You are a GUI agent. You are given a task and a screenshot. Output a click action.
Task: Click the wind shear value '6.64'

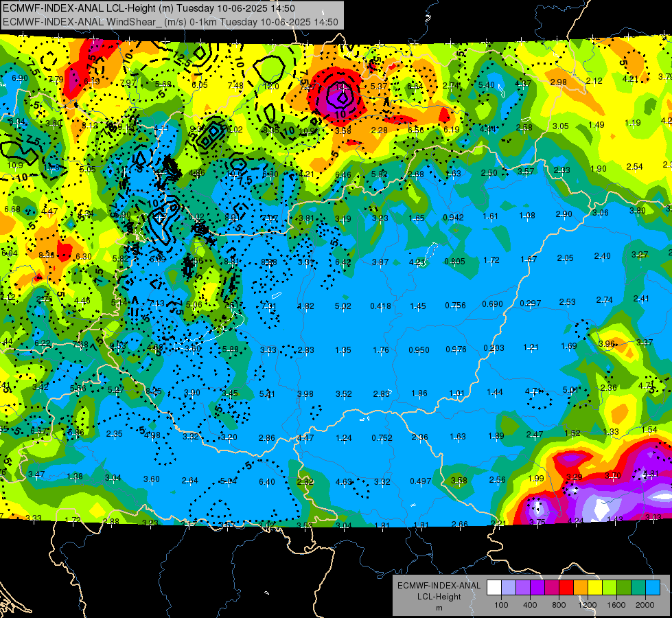coord(415,87)
